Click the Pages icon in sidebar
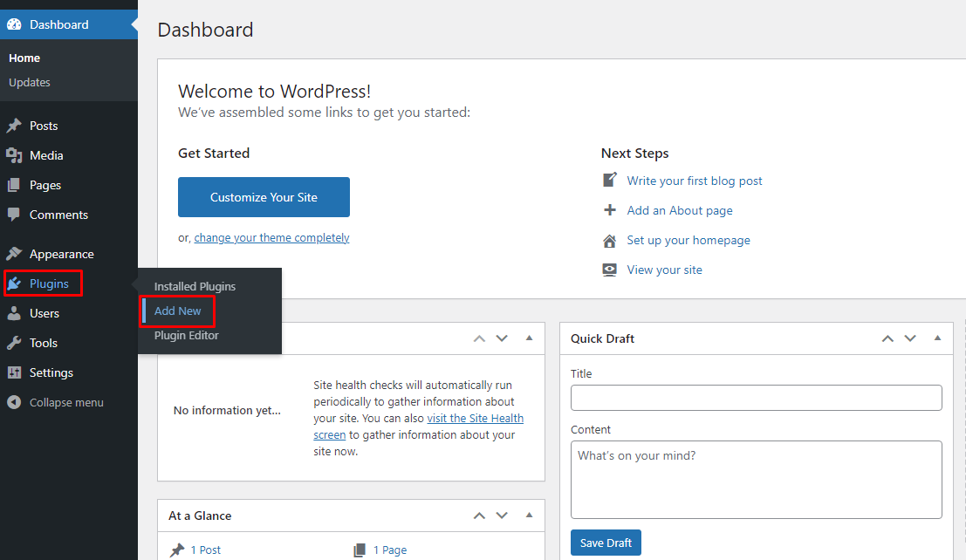 (x=14, y=185)
